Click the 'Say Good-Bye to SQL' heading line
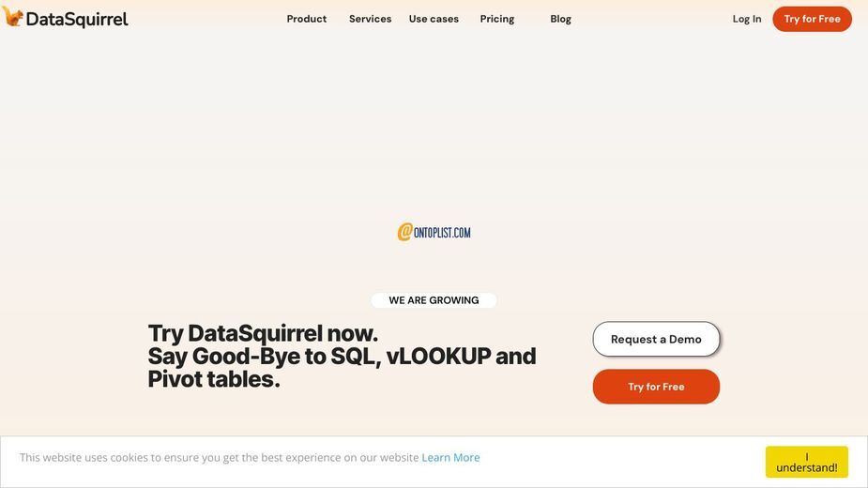This screenshot has width=868, height=488. (x=342, y=357)
